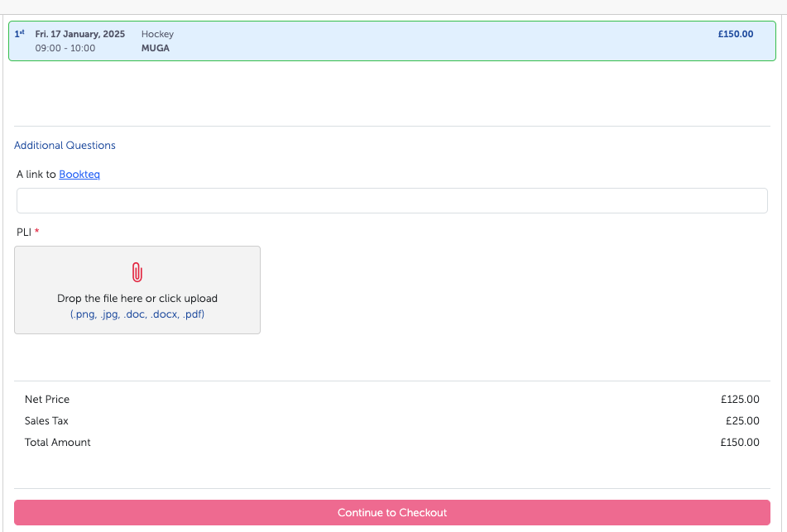Select the Hockey booking row
The height and width of the screenshot is (532, 787).
(x=414, y=41)
